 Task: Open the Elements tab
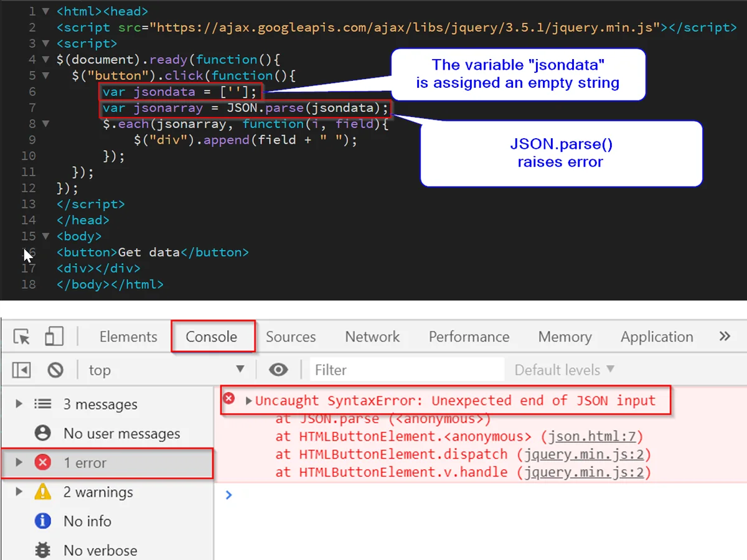[128, 337]
